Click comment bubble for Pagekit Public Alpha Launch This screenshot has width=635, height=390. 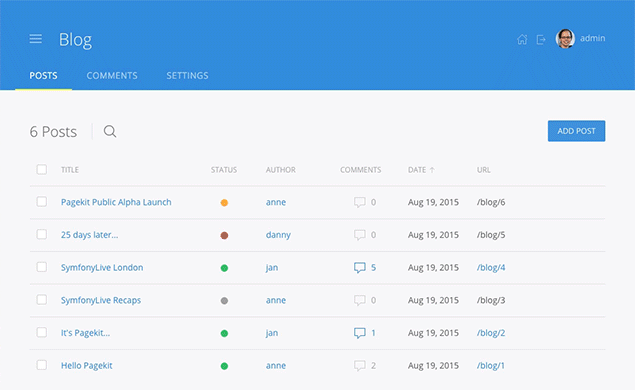pyautogui.click(x=360, y=202)
